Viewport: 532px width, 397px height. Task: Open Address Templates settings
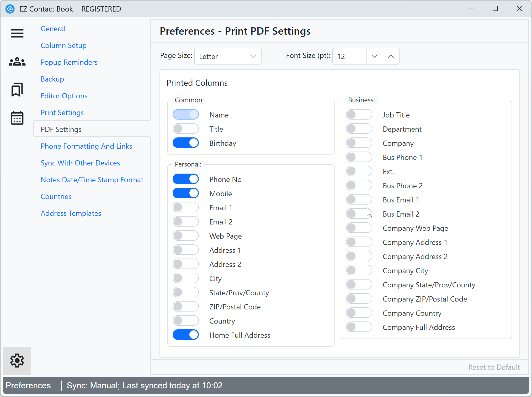coord(71,213)
